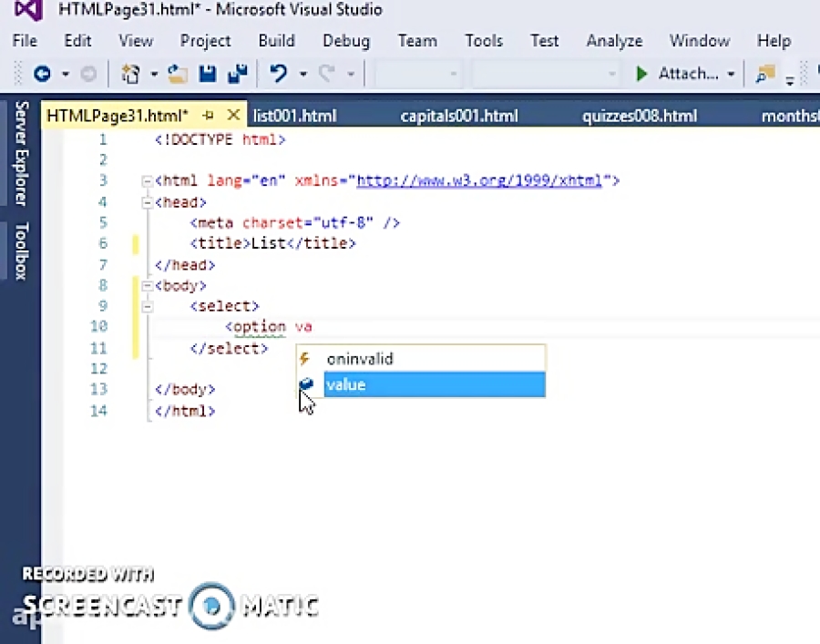
Task: Click the Save All icon
Action: click(x=238, y=74)
